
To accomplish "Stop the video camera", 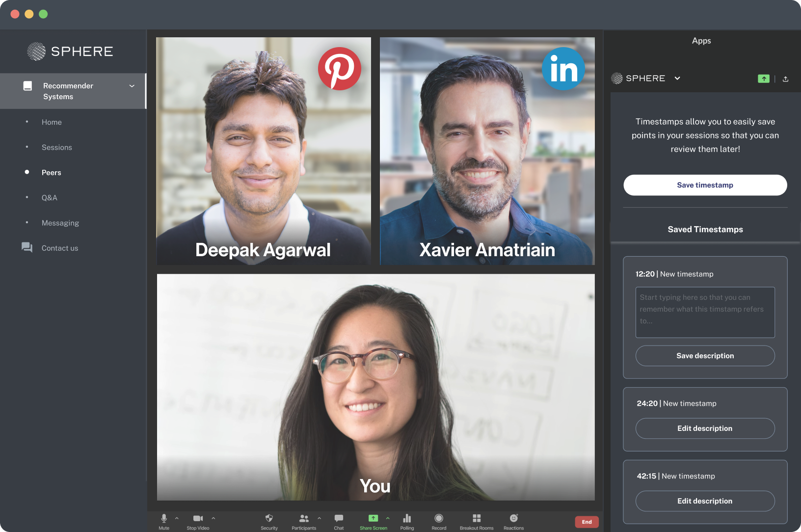I will [198, 521].
